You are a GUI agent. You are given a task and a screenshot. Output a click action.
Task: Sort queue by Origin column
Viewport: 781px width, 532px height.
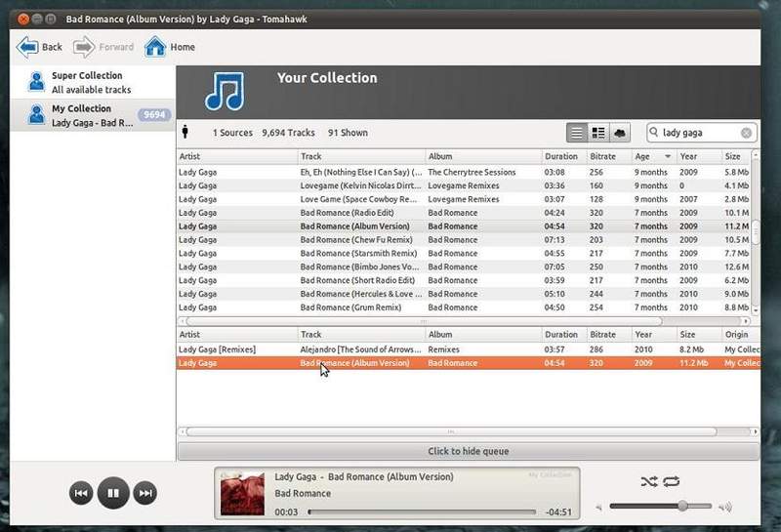tap(741, 334)
